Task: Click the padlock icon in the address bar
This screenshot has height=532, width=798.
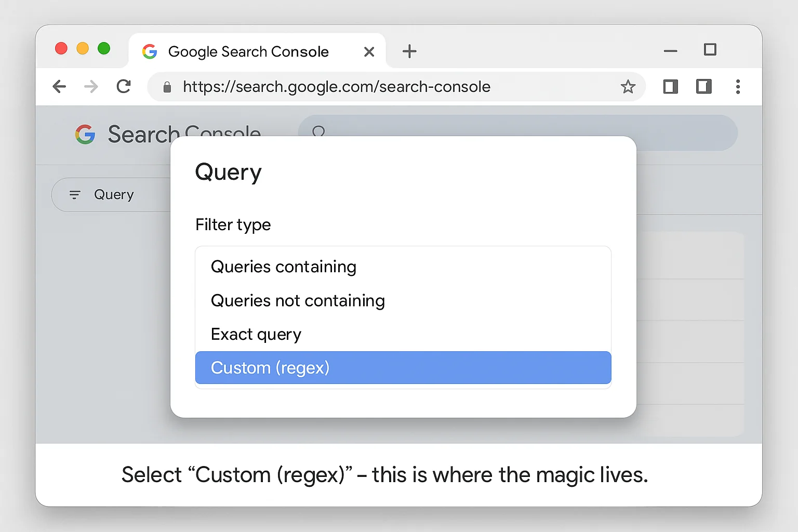Action: [x=167, y=87]
